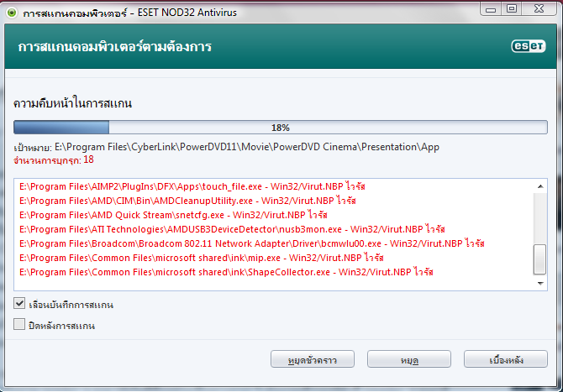Select the mip.exe log entry
This screenshot has width=563, height=392.
[x=202, y=258]
